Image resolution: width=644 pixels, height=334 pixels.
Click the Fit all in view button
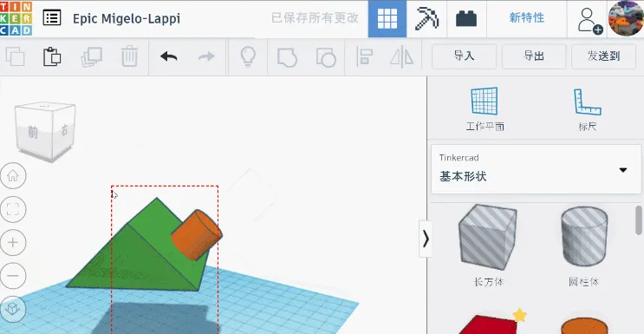13,209
